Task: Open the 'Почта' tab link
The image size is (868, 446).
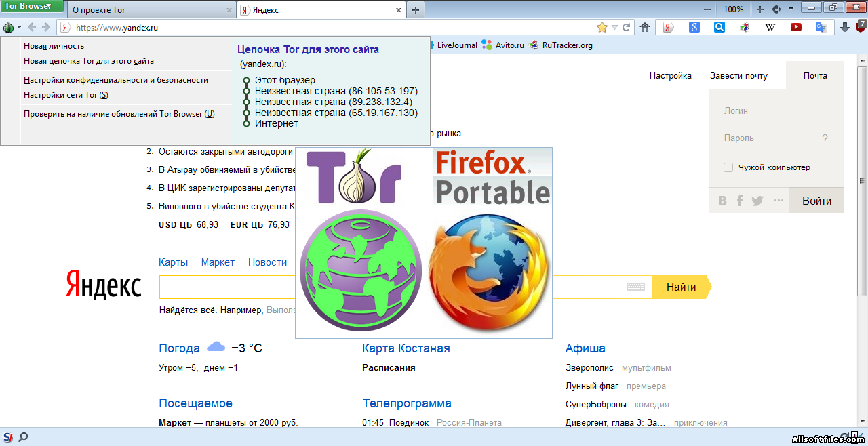Action: click(x=815, y=76)
